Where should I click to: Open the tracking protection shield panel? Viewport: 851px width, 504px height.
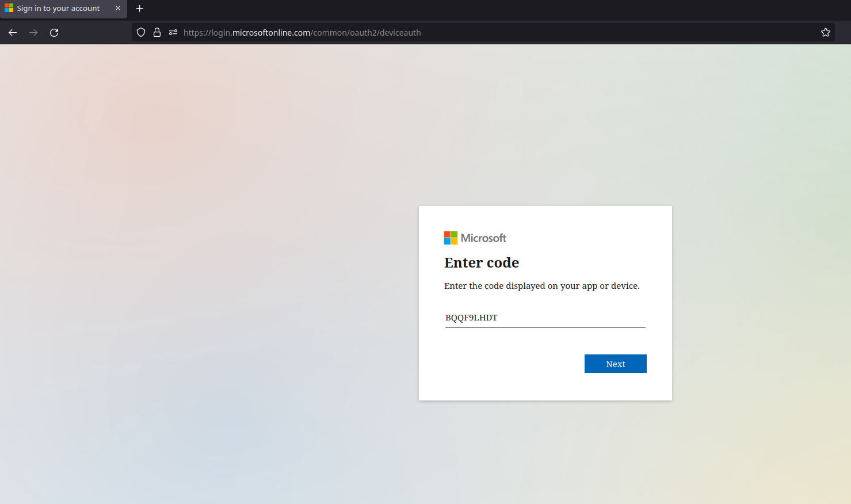tap(141, 33)
